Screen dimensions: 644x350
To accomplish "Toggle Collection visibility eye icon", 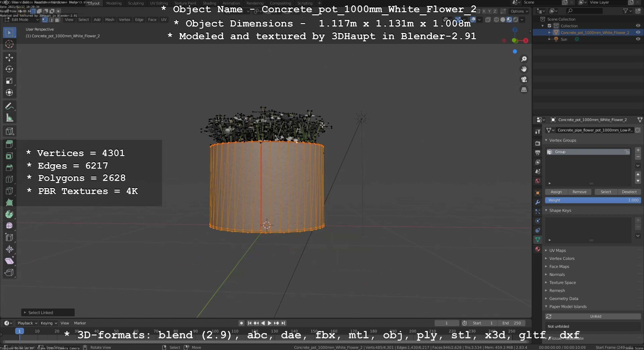I will (638, 26).
